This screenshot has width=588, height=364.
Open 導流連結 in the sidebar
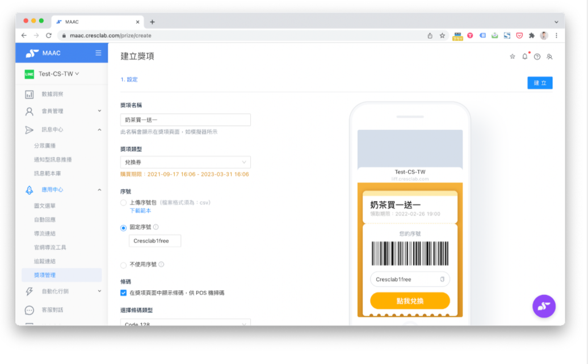click(x=45, y=233)
